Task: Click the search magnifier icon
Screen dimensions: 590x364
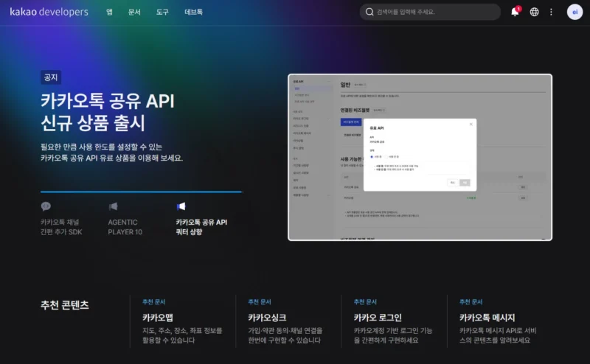Action: (x=369, y=12)
